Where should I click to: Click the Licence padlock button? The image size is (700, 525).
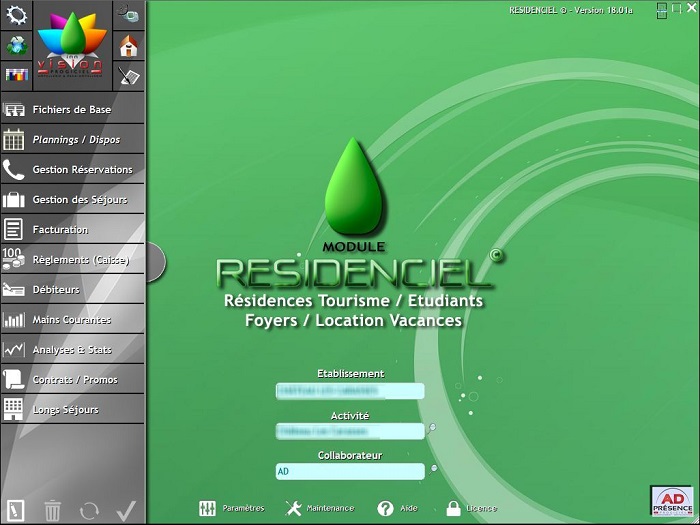coord(471,508)
